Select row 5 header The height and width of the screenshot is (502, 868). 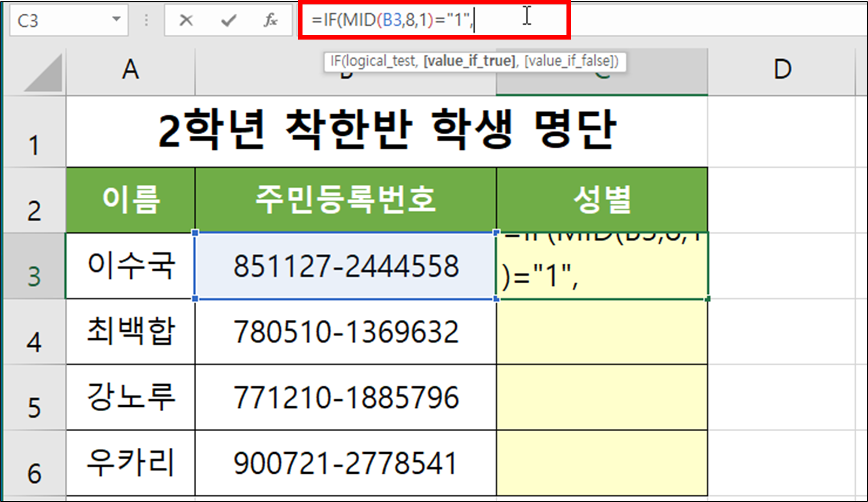34,397
